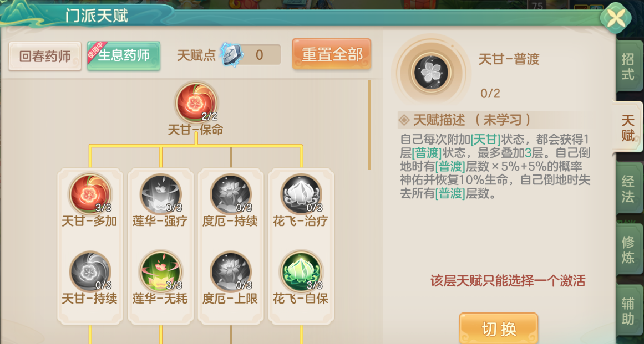This screenshot has width=644, height=344.
Task: Click the talent point crystal icon
Action: pyautogui.click(x=232, y=55)
